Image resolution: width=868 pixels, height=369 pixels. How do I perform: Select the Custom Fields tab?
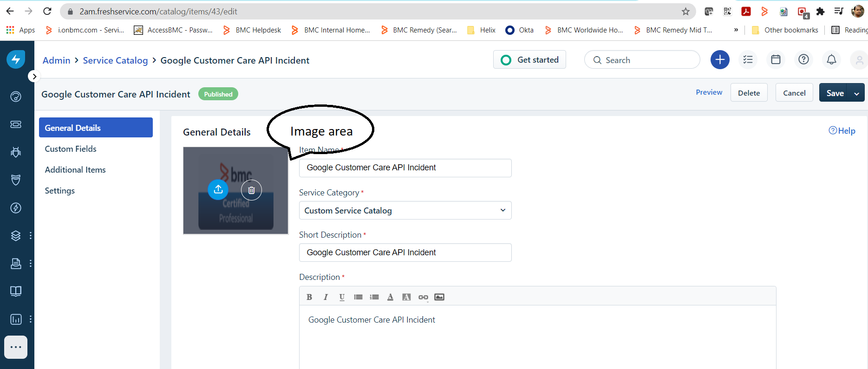(x=71, y=149)
